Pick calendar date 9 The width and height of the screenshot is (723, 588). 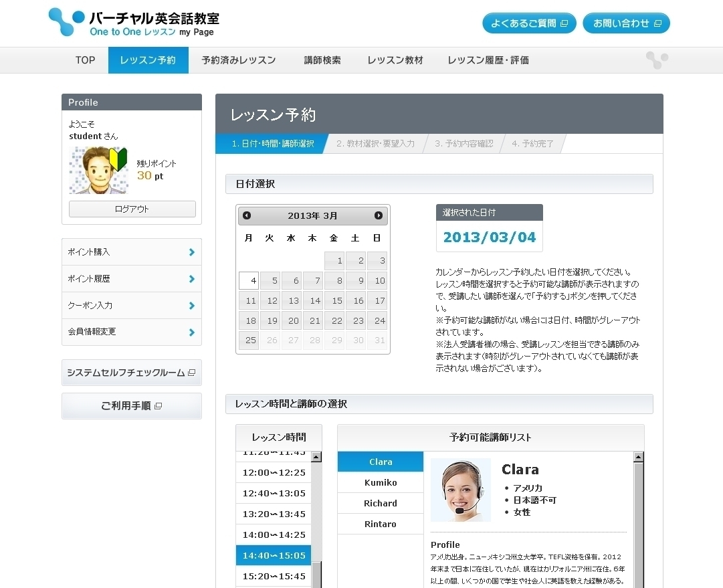pos(356,280)
